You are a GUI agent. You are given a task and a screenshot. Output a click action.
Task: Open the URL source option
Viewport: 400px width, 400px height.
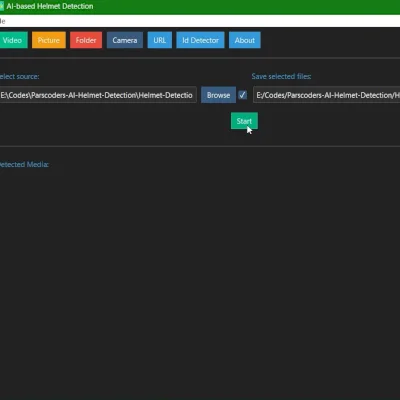click(x=160, y=40)
